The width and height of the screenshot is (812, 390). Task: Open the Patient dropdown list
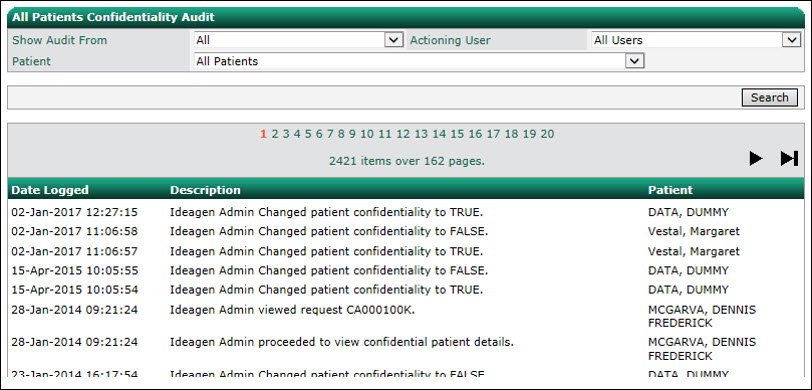[419, 61]
